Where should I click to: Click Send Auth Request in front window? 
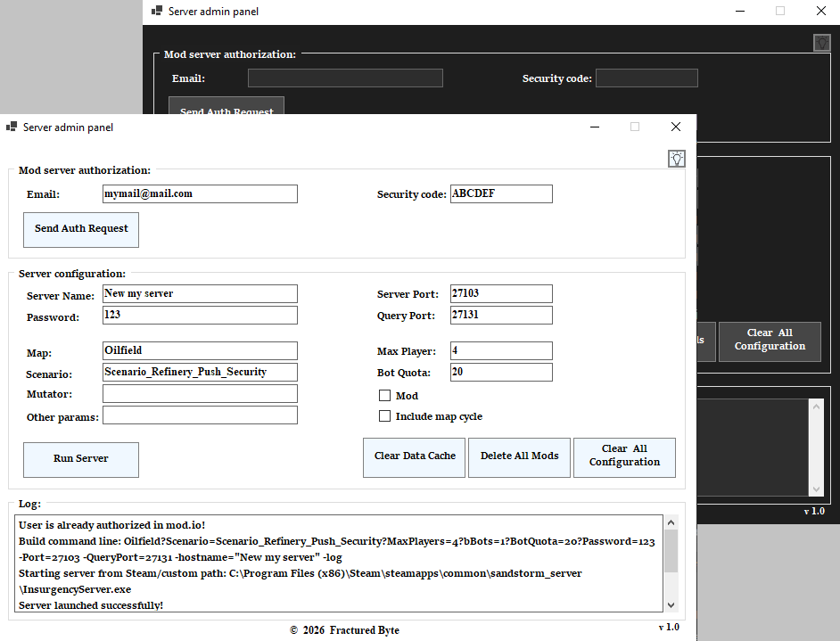coord(81,230)
